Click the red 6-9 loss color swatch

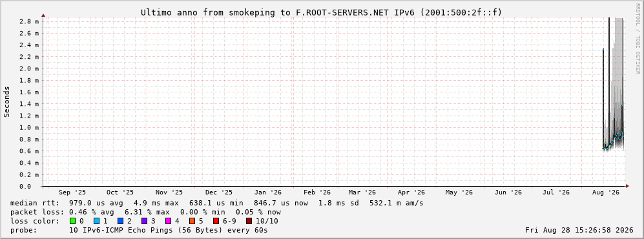point(216,222)
